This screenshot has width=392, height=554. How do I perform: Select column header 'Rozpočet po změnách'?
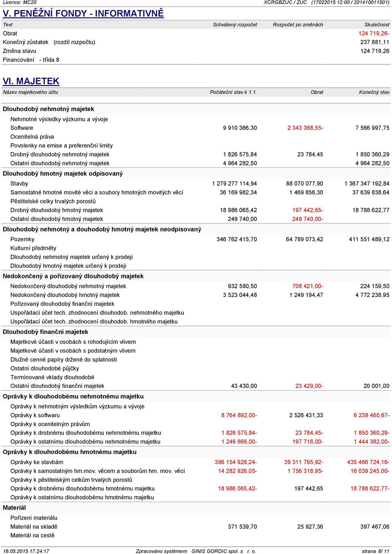pyautogui.click(x=298, y=24)
